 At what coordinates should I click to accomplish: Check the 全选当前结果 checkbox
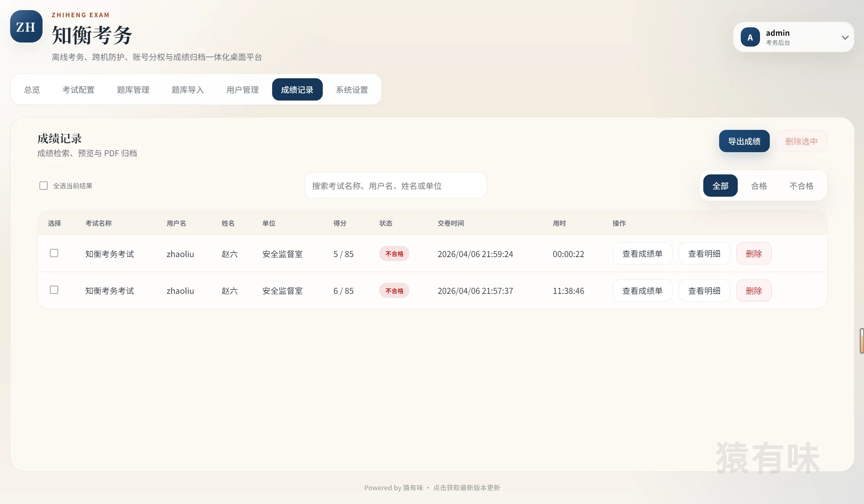click(x=43, y=185)
